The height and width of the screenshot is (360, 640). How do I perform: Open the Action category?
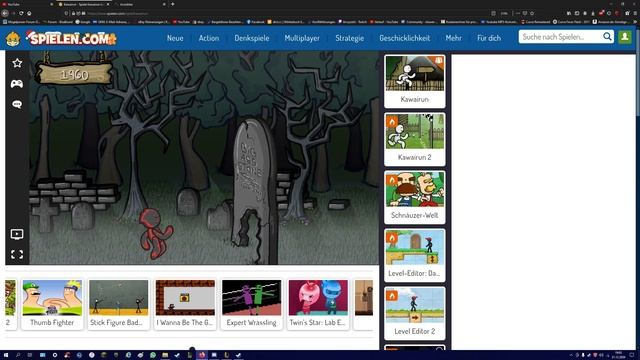click(x=209, y=38)
